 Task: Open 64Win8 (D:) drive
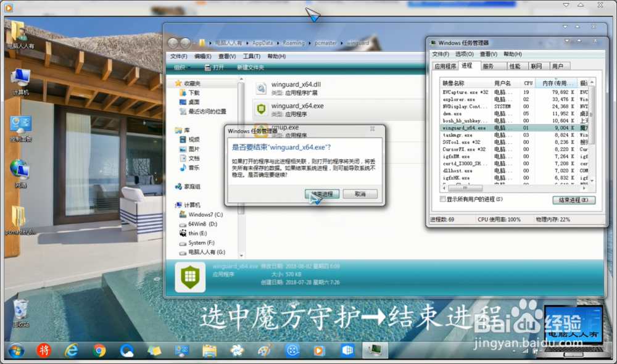(x=198, y=224)
